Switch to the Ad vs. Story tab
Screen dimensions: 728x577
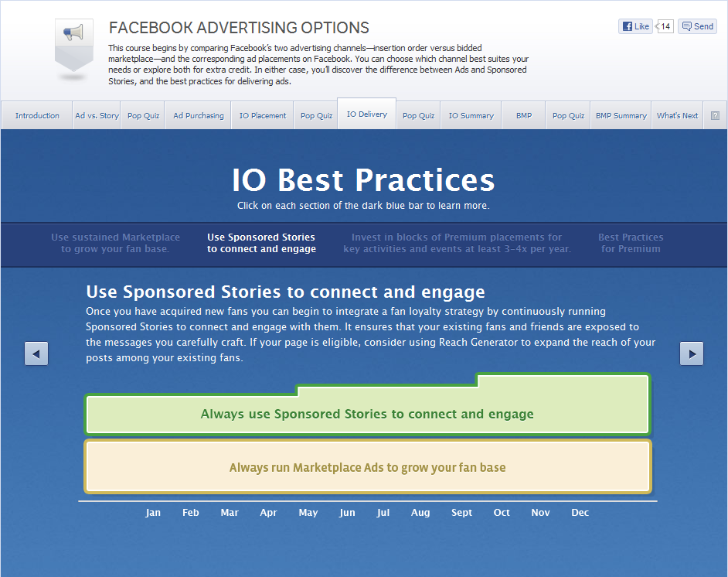(97, 116)
